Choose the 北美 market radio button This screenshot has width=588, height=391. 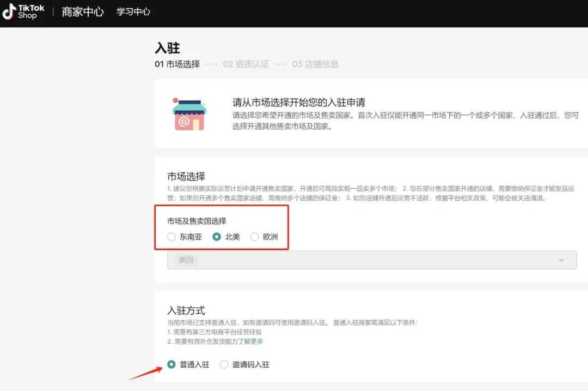pyautogui.click(x=217, y=237)
